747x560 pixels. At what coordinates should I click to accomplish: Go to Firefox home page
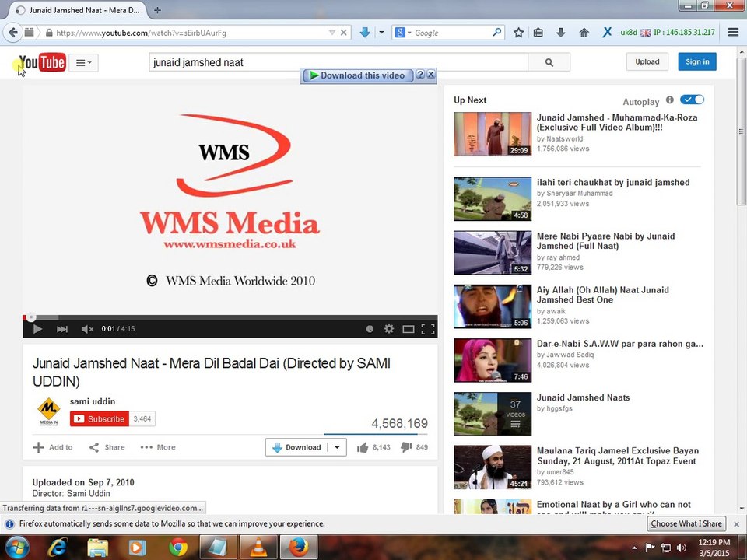point(584,33)
